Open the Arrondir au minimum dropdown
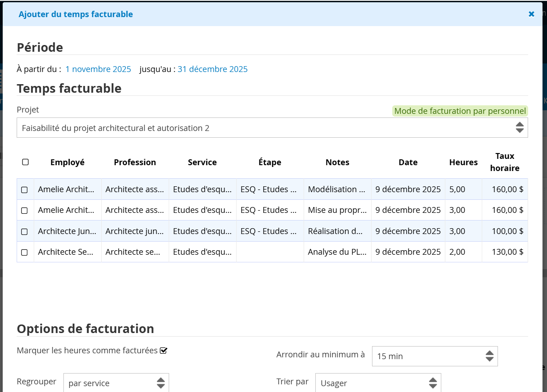The width and height of the screenshot is (547, 392). point(435,356)
